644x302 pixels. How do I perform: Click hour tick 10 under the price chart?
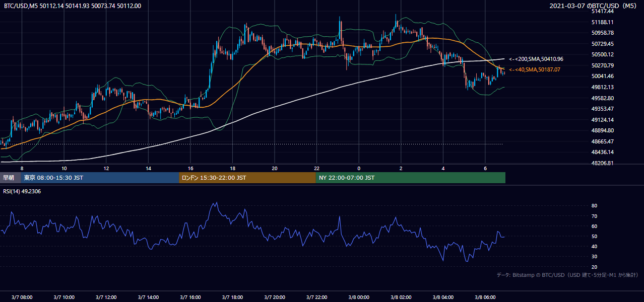tap(64, 168)
